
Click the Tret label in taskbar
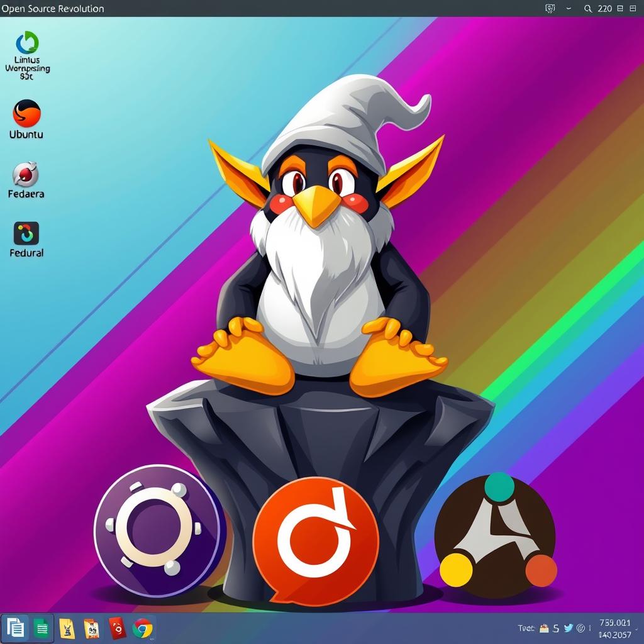click(526, 628)
